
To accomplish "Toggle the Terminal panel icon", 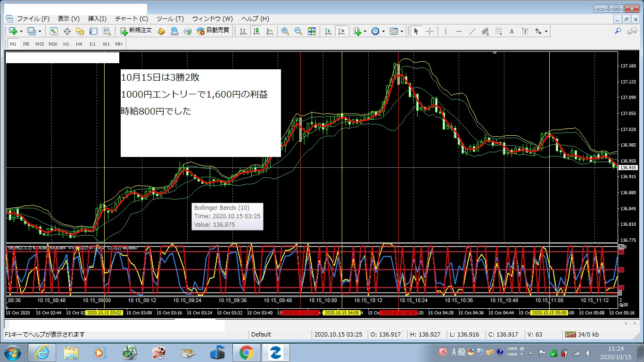I will pos(93,31).
